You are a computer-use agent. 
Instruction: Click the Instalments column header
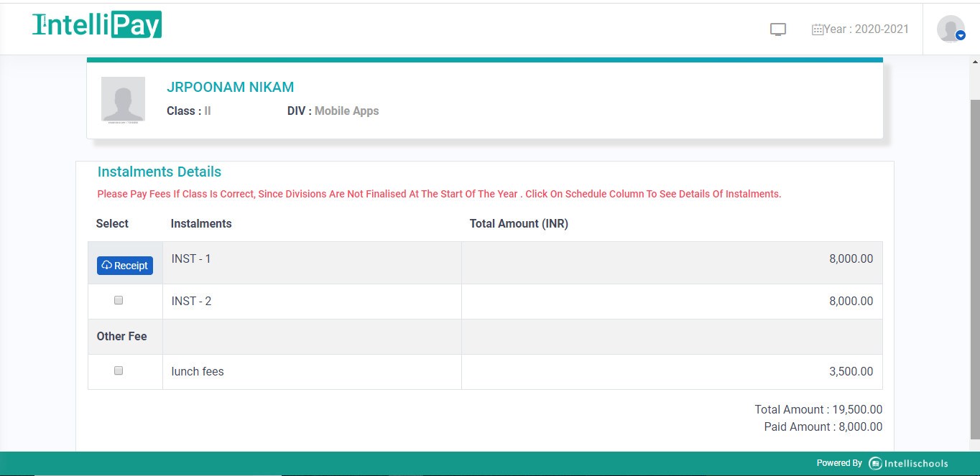[x=201, y=224]
